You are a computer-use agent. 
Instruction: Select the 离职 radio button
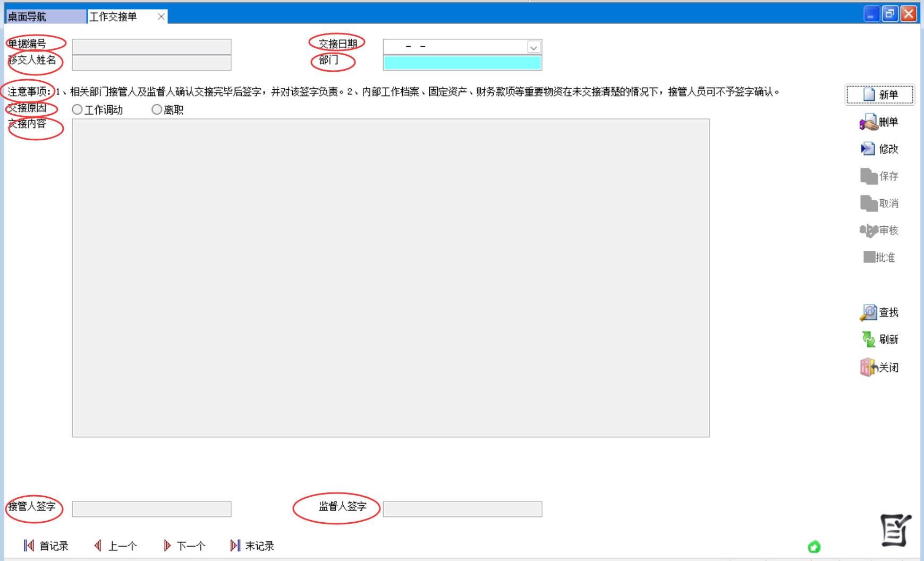coord(157,109)
